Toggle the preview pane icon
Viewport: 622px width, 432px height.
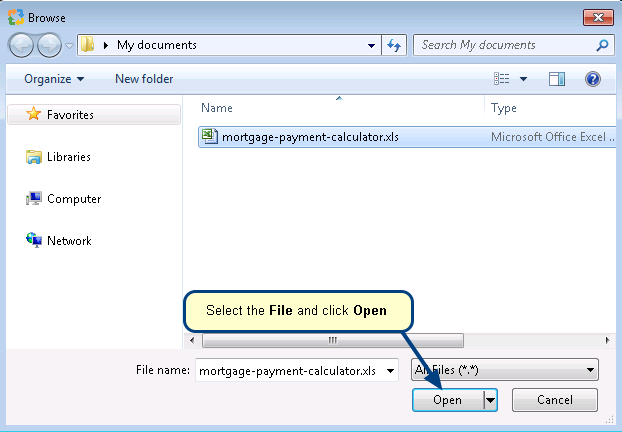coord(557,79)
